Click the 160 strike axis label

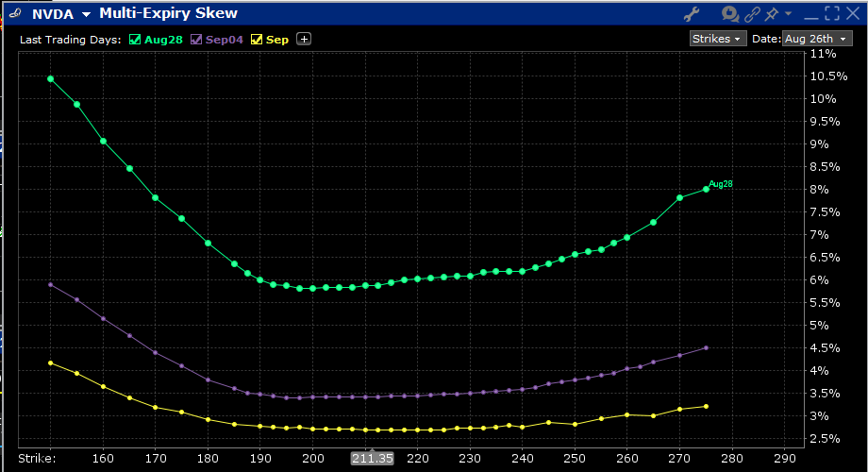point(103,459)
